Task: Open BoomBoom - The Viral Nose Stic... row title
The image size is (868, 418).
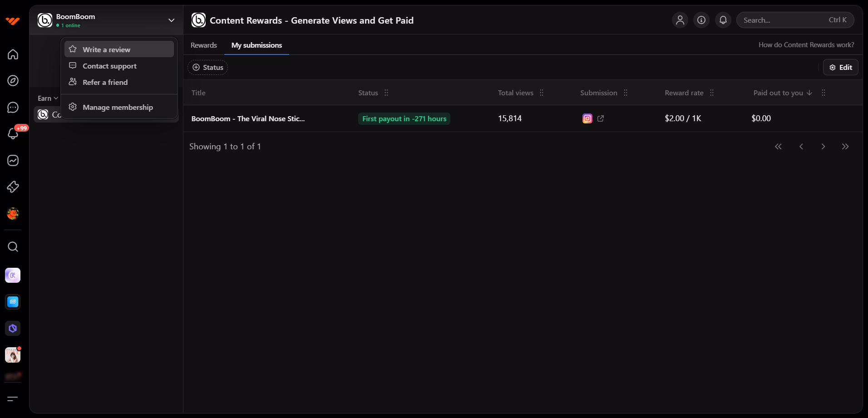Action: [x=248, y=118]
